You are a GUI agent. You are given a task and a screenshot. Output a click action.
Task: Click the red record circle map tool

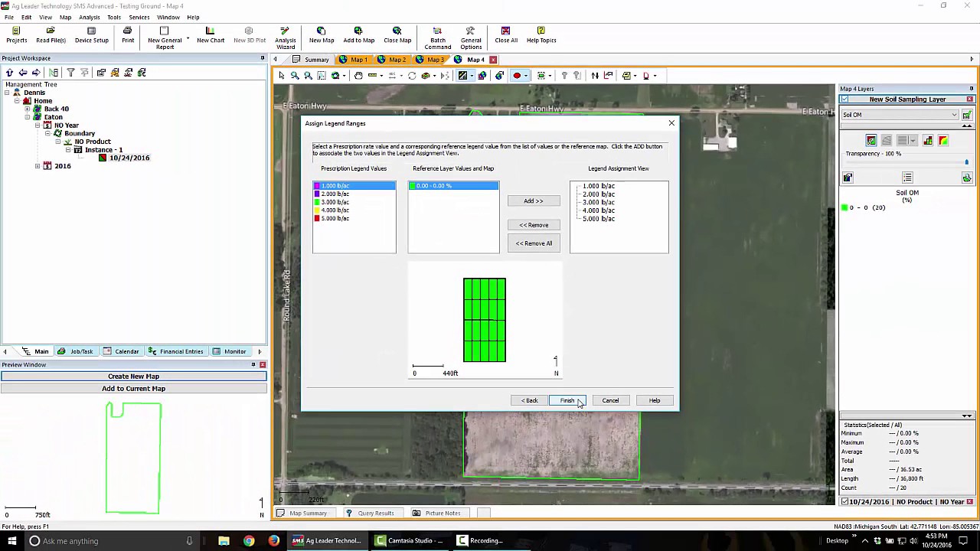[517, 76]
